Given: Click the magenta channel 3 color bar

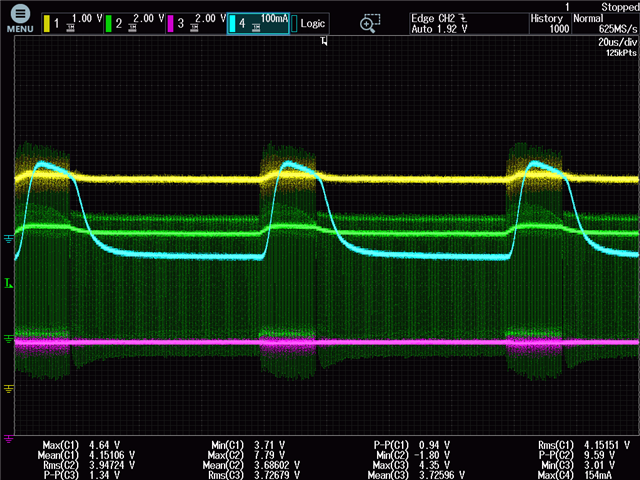Looking at the screenshot, I should (x=171, y=24).
